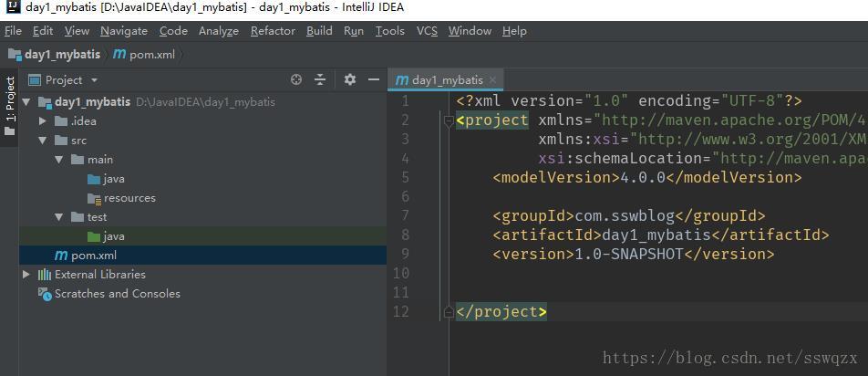This screenshot has width=868, height=376.
Task: Click the IntelliJ IDEA logo in title bar
Action: coord(12,7)
